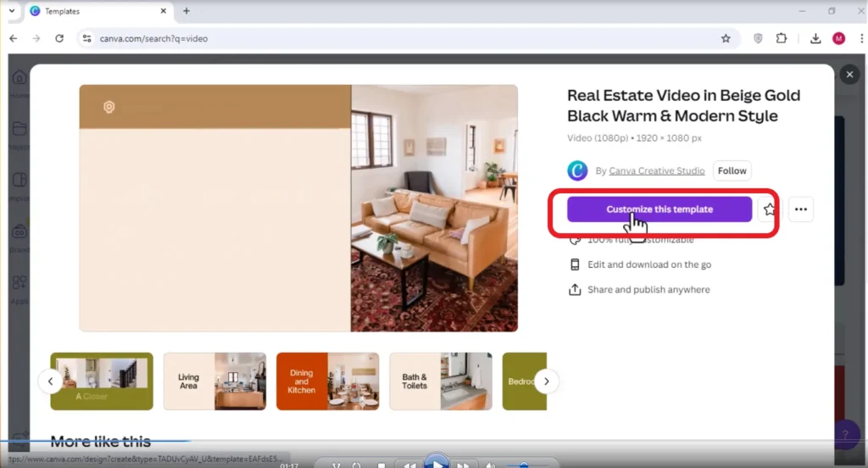Bookmark this page with the star icon
Screen dimensions: 868x468
tap(726, 38)
